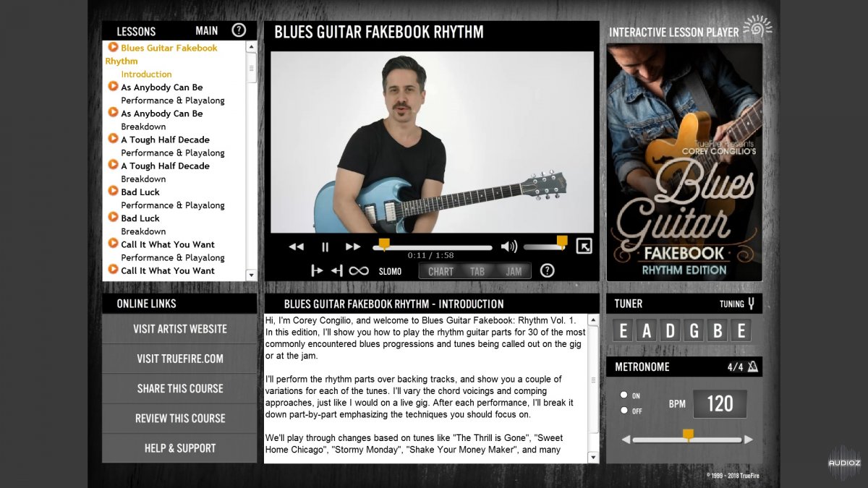Set the loop start point marker
The height and width of the screenshot is (488, 868).
317,270
